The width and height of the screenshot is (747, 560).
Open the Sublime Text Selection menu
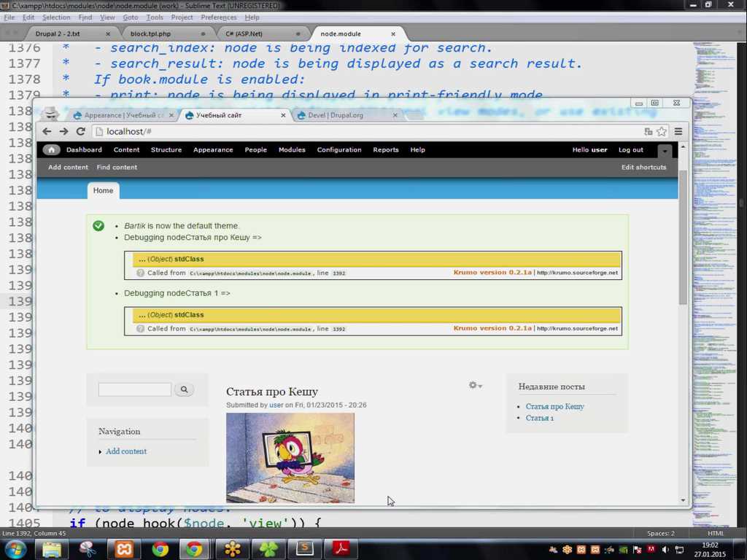coord(56,17)
